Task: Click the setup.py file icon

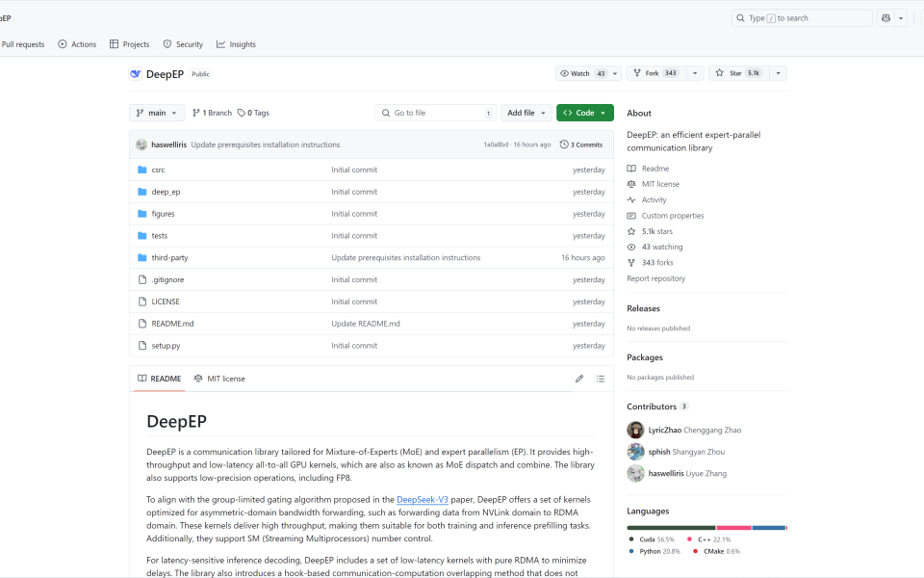Action: 142,346
